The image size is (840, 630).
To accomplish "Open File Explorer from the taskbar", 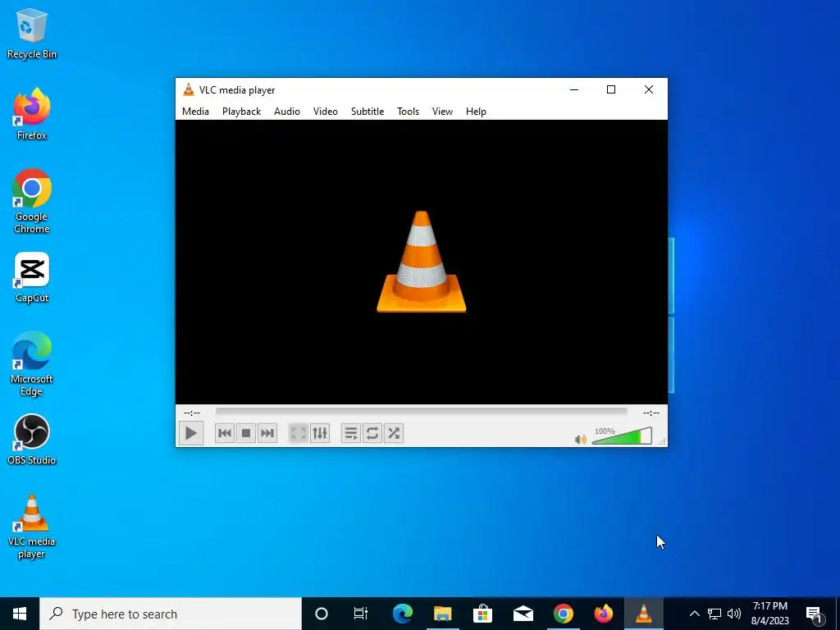I will point(442,614).
